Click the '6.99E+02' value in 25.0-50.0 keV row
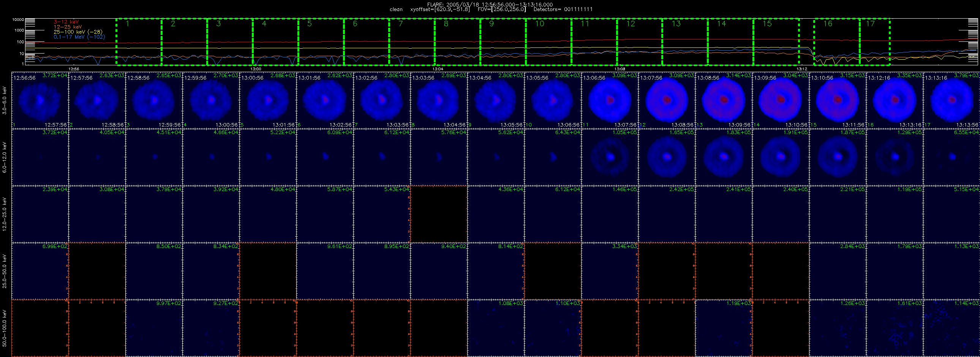Viewport: 980px width, 357px height. pyautogui.click(x=55, y=246)
